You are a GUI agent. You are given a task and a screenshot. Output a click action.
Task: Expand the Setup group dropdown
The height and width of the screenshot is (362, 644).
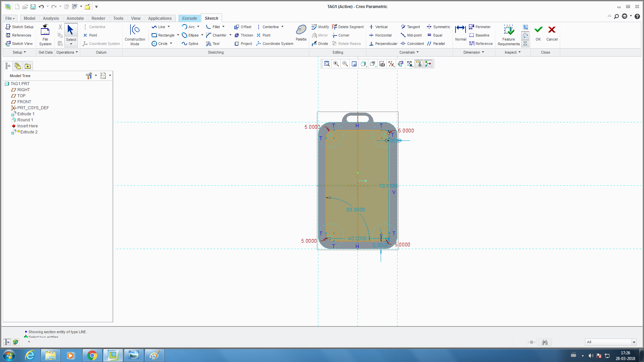pyautogui.click(x=19, y=52)
